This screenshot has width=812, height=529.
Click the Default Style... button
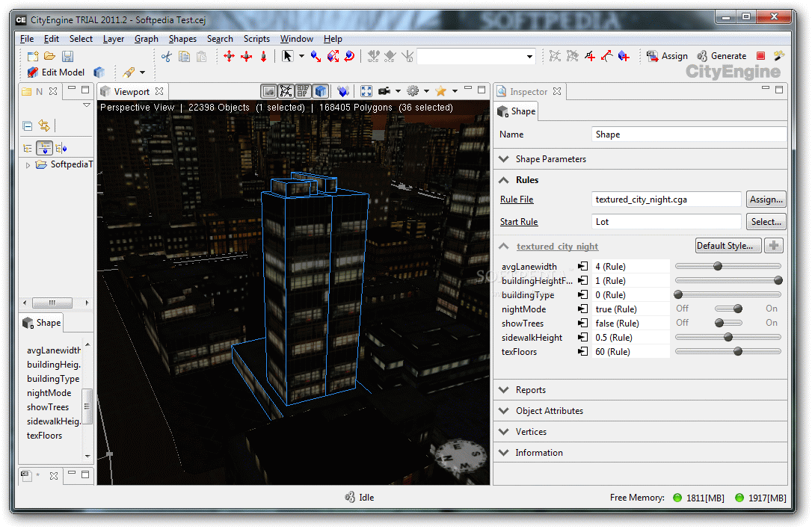click(x=728, y=246)
